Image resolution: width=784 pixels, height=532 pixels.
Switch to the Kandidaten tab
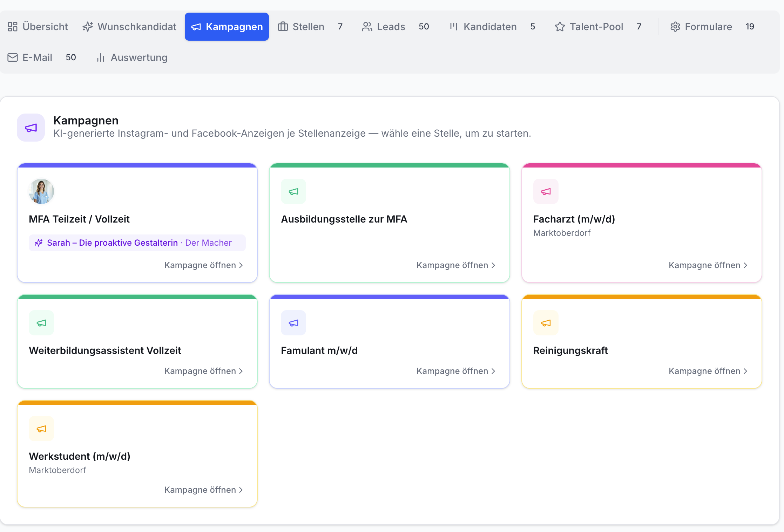click(x=493, y=27)
